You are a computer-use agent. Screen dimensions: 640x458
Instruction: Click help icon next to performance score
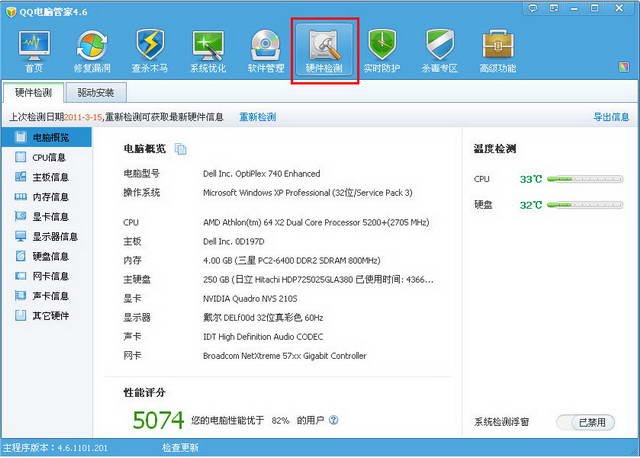[x=334, y=420]
